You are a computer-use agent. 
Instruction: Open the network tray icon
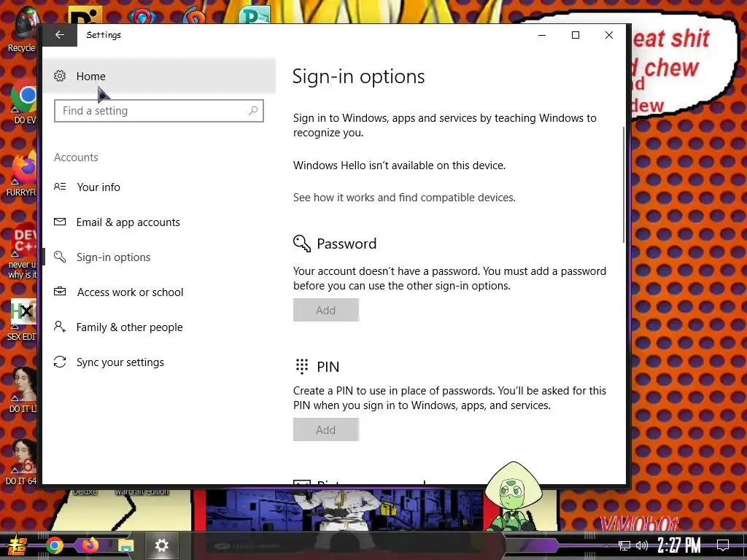(x=624, y=545)
